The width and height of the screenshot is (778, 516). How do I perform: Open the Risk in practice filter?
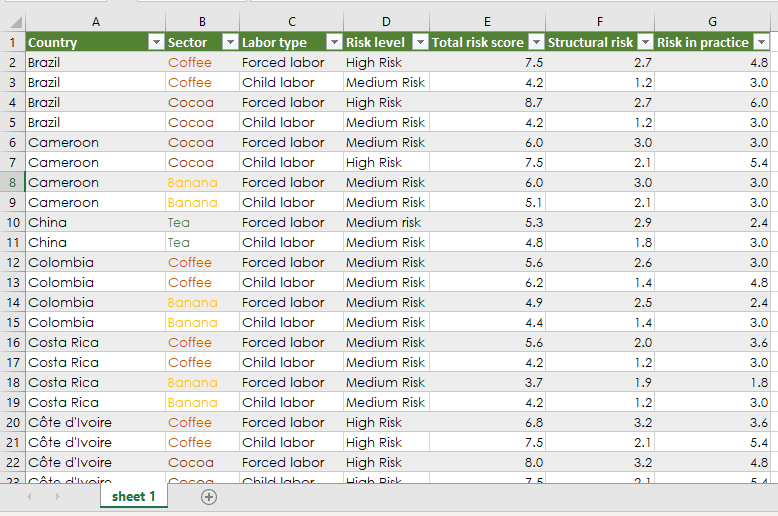tap(761, 42)
